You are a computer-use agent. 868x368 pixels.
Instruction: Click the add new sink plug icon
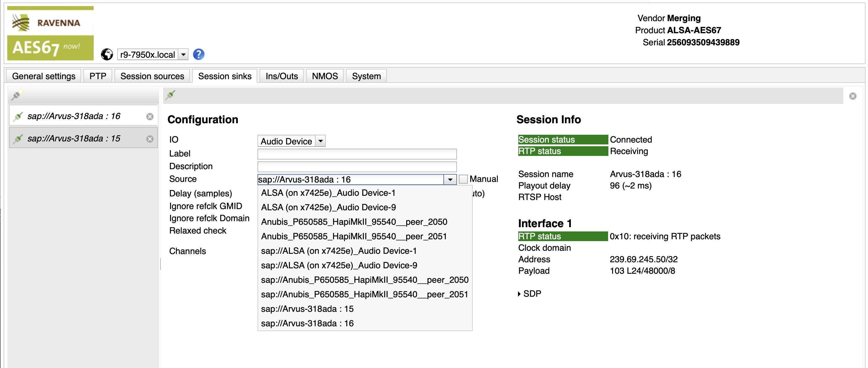pos(17,95)
